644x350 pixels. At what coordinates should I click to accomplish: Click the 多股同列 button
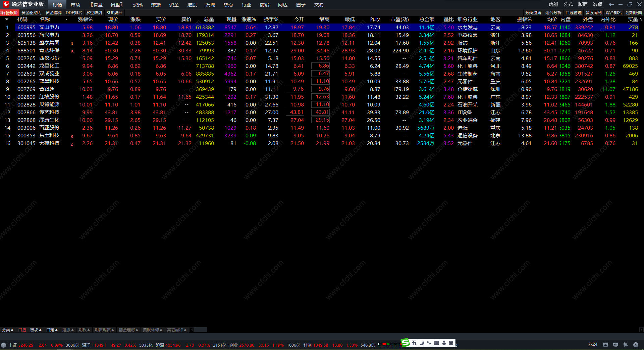click(x=594, y=13)
